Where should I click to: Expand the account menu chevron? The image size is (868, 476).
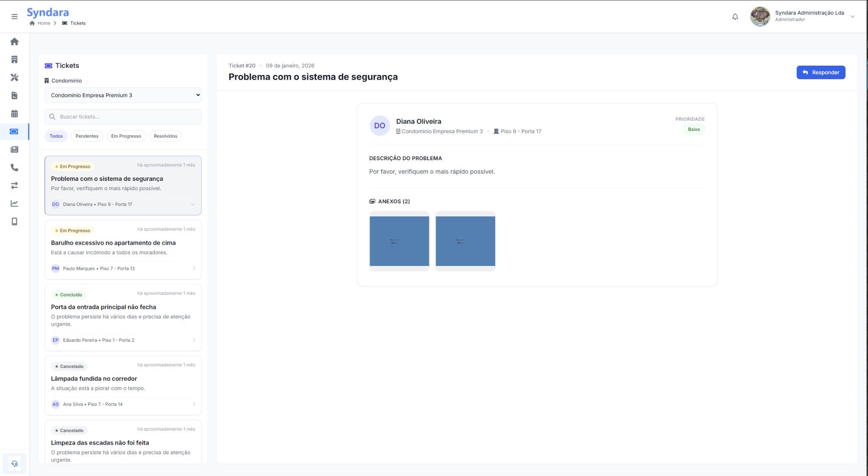coord(852,17)
